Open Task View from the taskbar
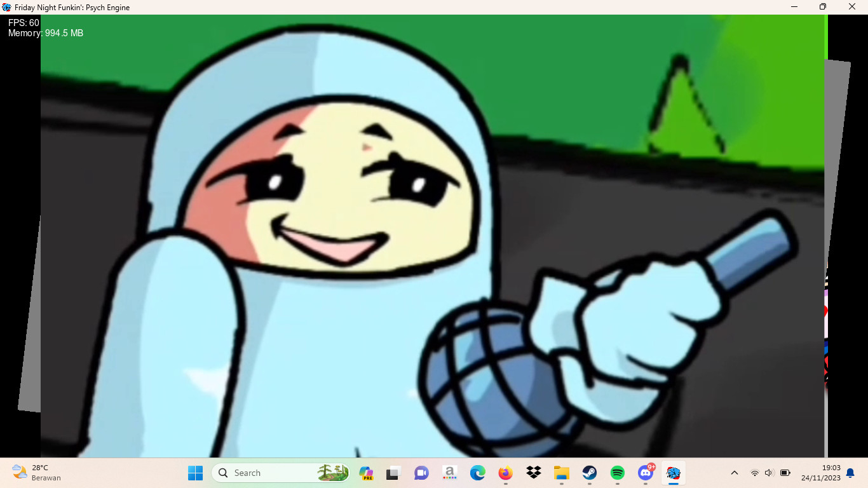Screen dimensions: 868x488 pyautogui.click(x=393, y=473)
